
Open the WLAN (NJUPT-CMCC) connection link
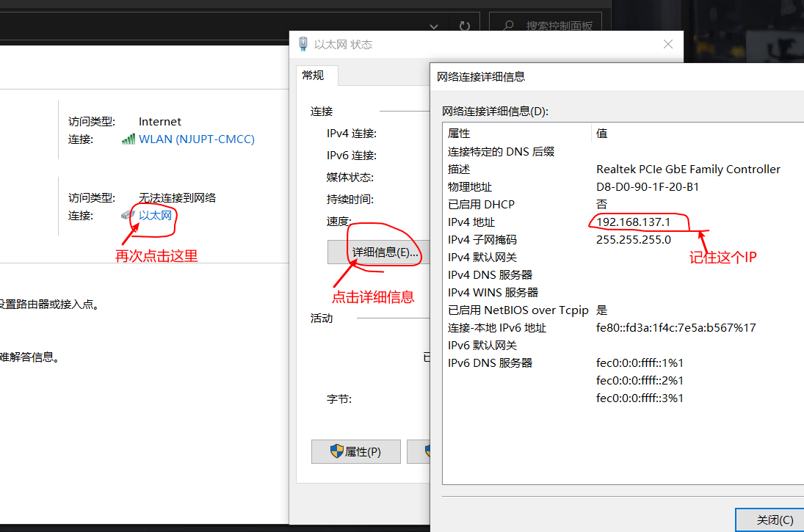tap(196, 139)
